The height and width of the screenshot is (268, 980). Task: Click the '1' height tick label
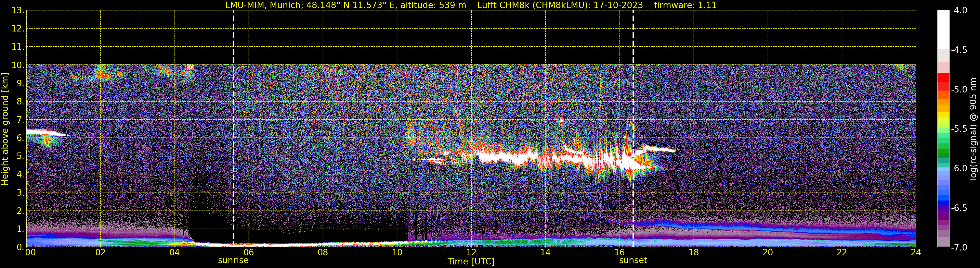20,229
